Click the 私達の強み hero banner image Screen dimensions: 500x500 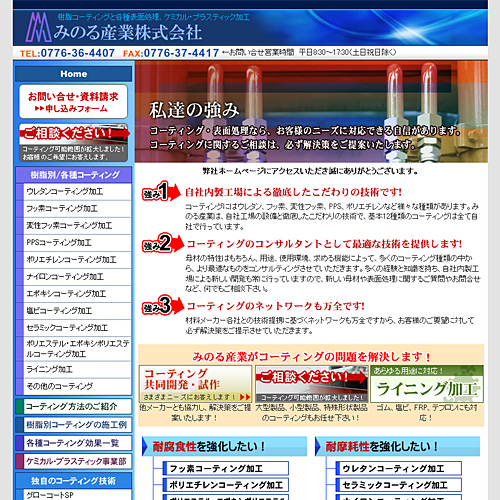[x=311, y=111]
